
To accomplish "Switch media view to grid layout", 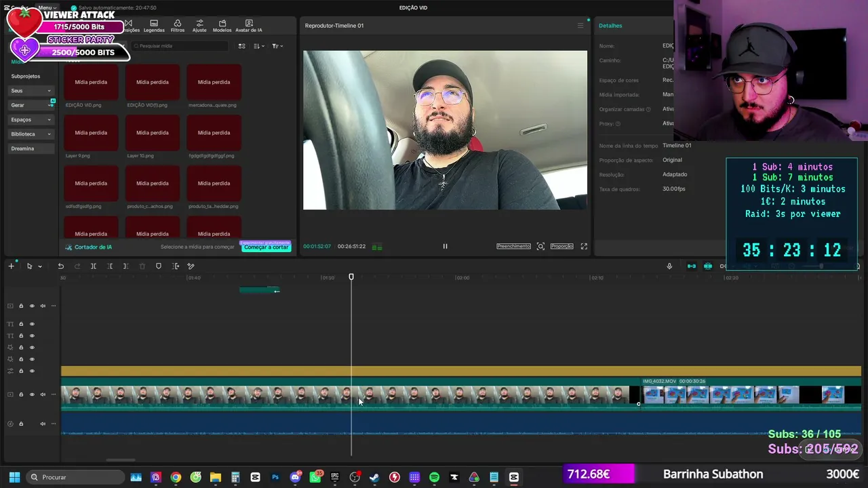I will tap(241, 46).
